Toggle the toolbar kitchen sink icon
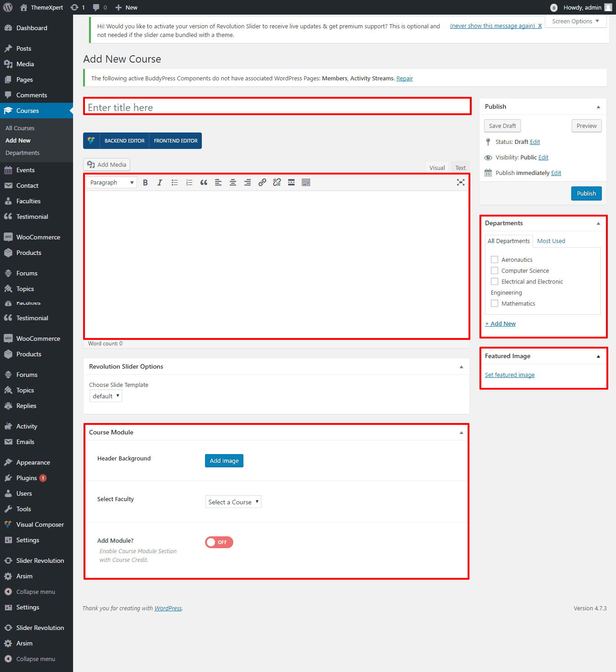The height and width of the screenshot is (672, 616). 306,183
